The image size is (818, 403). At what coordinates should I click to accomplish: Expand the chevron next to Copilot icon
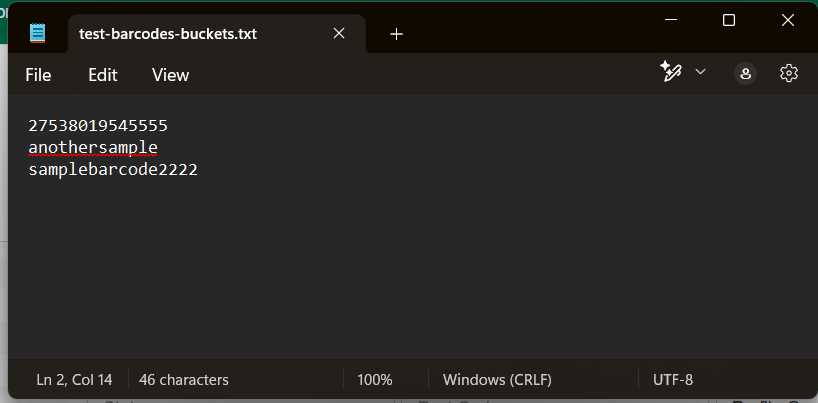700,72
